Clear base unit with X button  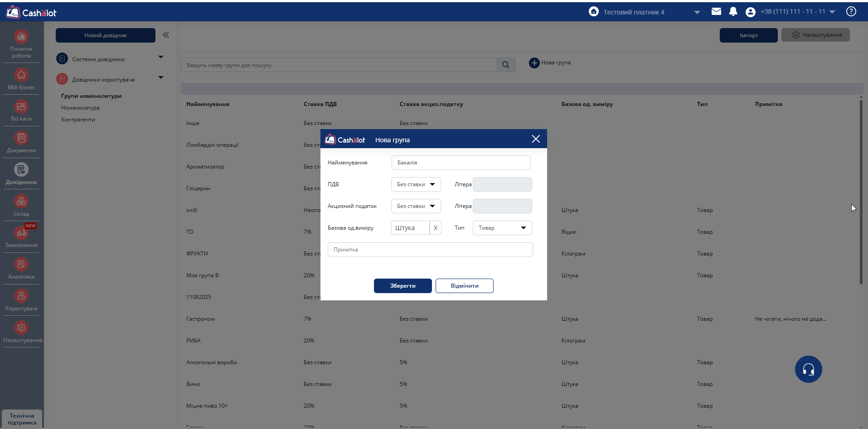pyautogui.click(x=435, y=228)
